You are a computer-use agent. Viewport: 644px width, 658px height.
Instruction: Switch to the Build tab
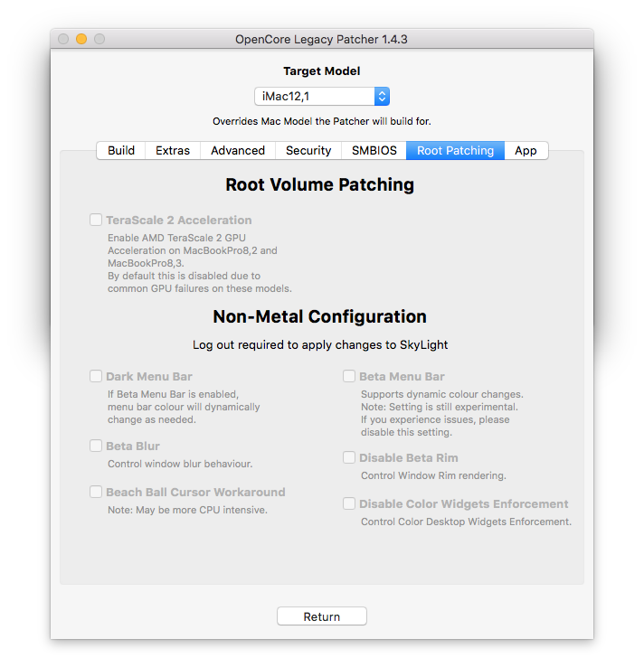click(121, 151)
